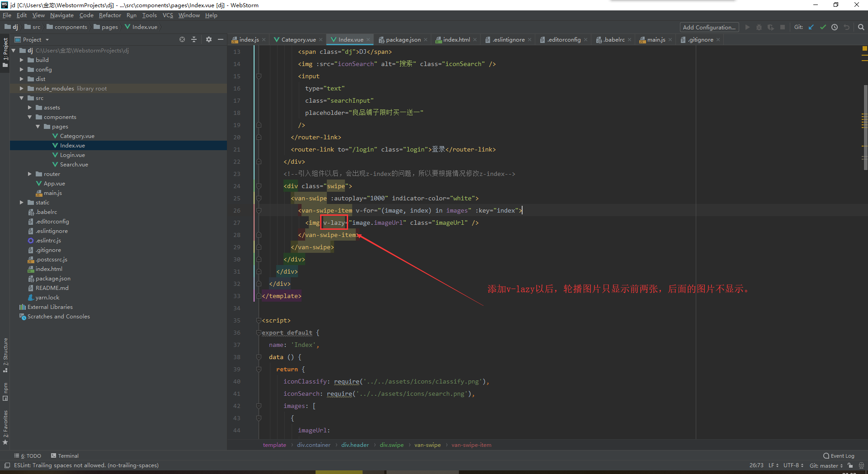868x474 pixels.
Task: Open the Structure side tool window
Action: pyautogui.click(x=5, y=355)
